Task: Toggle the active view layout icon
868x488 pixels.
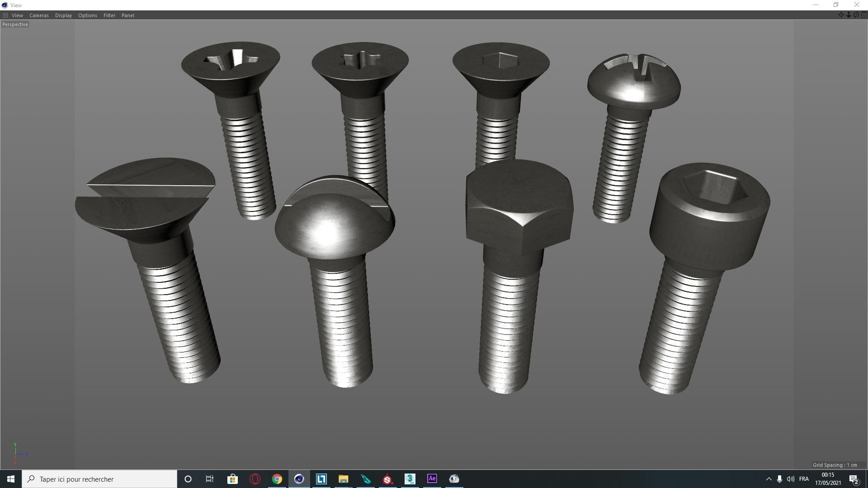Action: tap(863, 15)
